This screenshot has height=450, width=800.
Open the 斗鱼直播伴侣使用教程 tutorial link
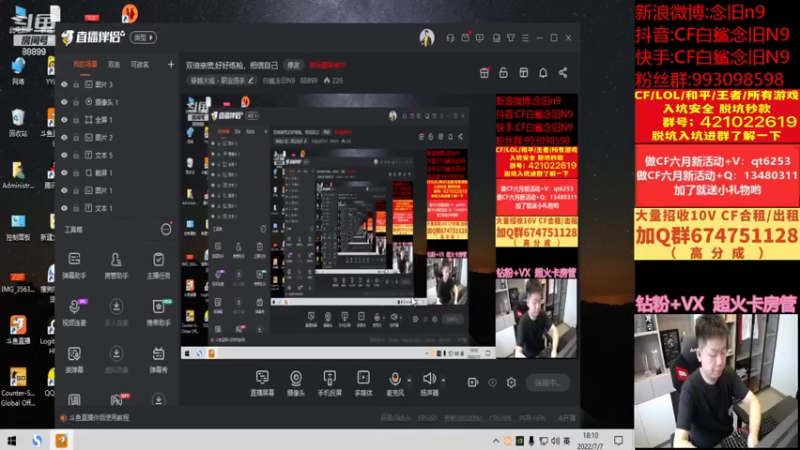point(99,418)
